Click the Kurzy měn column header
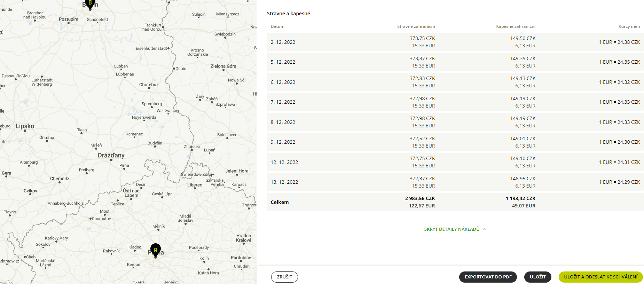The width and height of the screenshot is (644, 284). click(629, 26)
